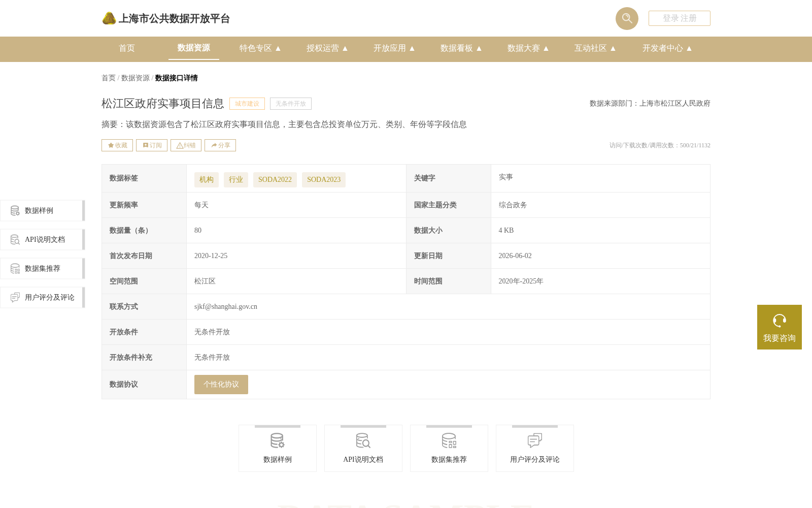Click the 松江区 spatial range value
The height and width of the screenshot is (508, 812).
[205, 281]
